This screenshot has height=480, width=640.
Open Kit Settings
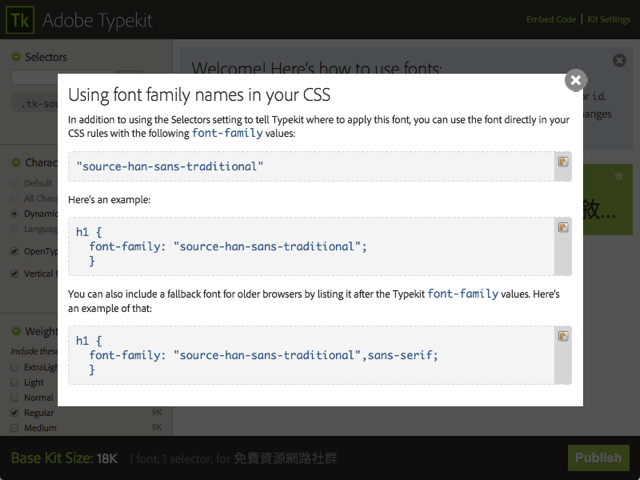(609, 19)
